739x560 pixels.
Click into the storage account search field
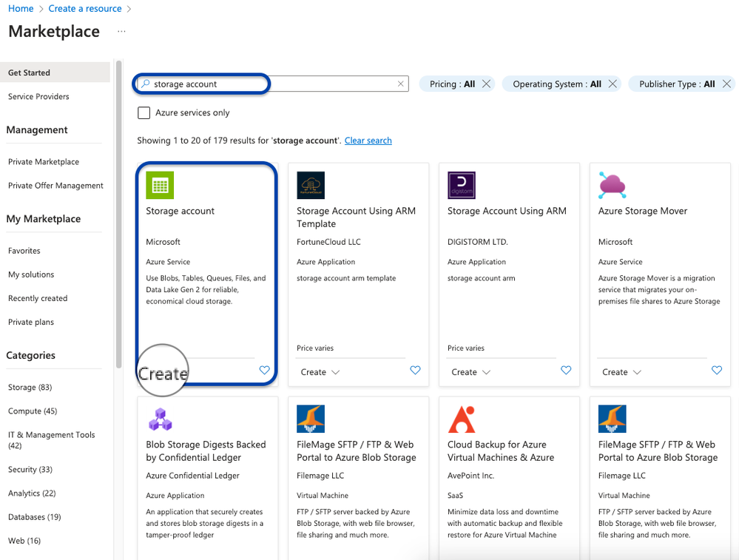[272, 84]
